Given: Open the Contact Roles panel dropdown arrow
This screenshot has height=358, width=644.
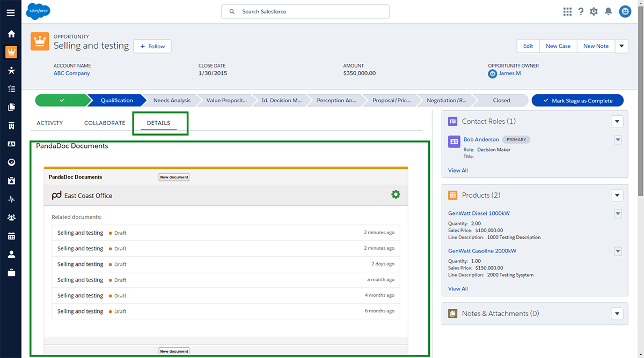Looking at the screenshot, I should (x=617, y=121).
